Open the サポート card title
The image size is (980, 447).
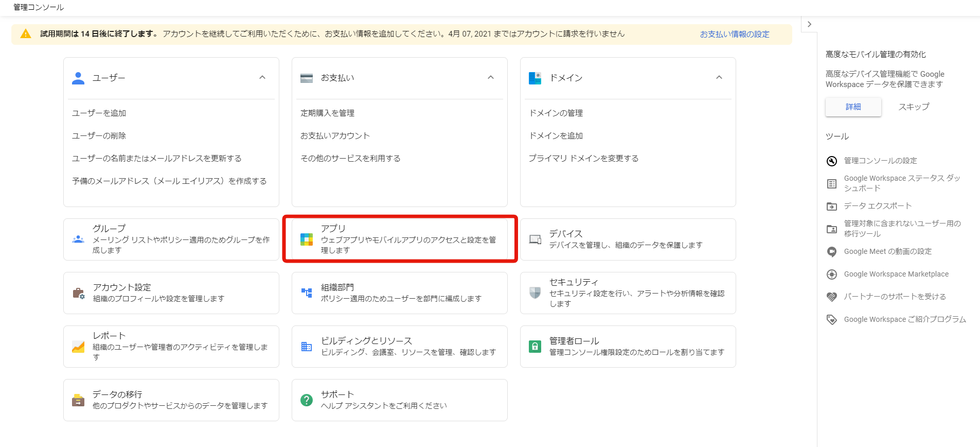coord(337,394)
